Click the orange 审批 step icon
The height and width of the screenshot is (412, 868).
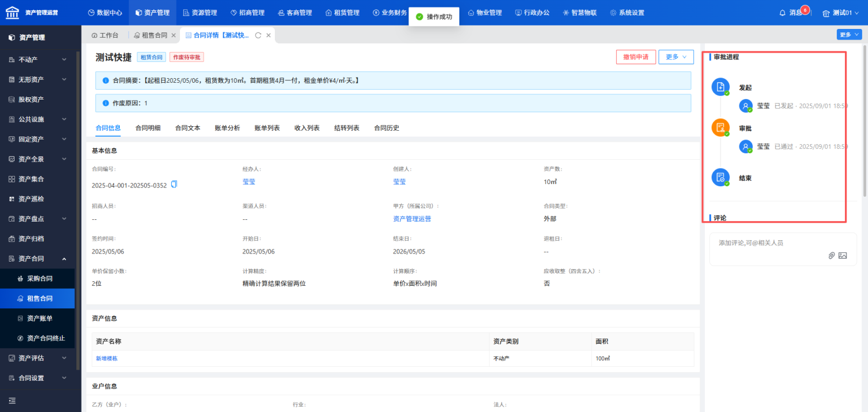coord(720,128)
